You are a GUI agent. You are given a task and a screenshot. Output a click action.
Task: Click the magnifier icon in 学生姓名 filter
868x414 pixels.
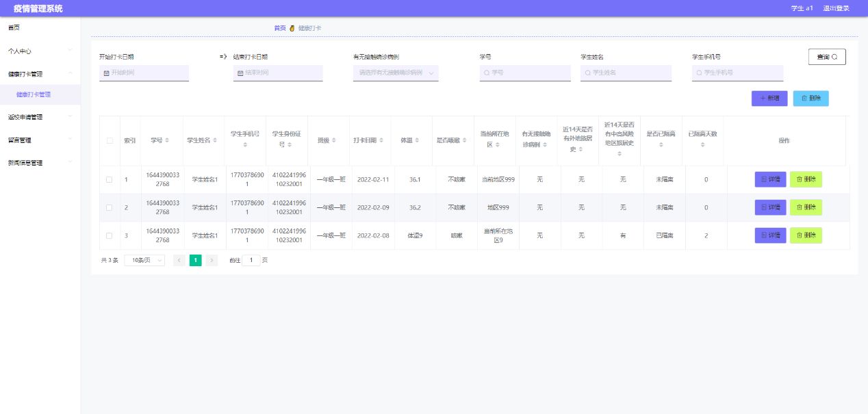click(587, 73)
